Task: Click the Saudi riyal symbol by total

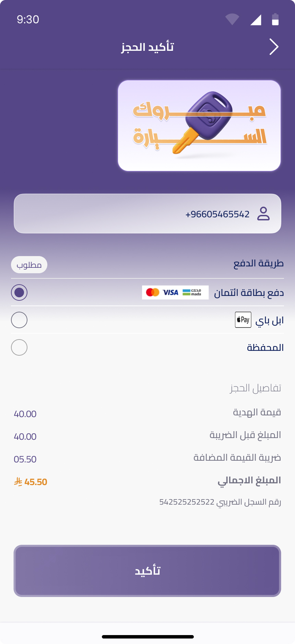Action: 18,482
